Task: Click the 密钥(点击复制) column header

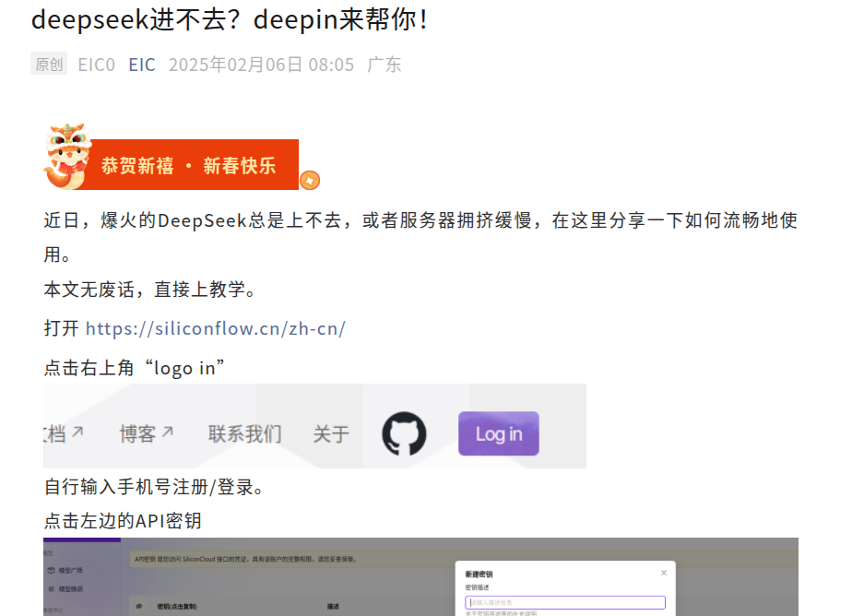Action: coord(177,607)
